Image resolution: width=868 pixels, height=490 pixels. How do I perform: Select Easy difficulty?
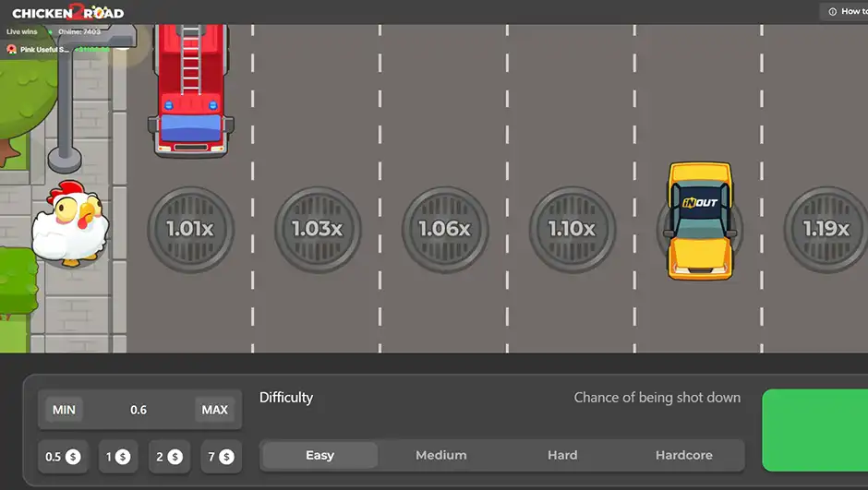[x=320, y=455]
